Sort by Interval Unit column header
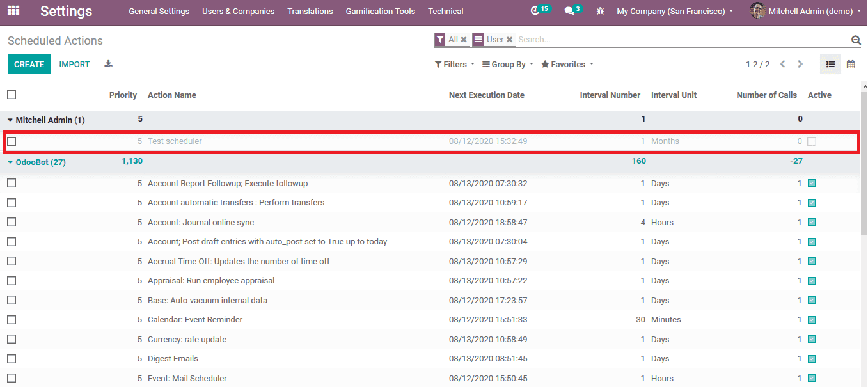The image size is (868, 387). click(x=674, y=95)
